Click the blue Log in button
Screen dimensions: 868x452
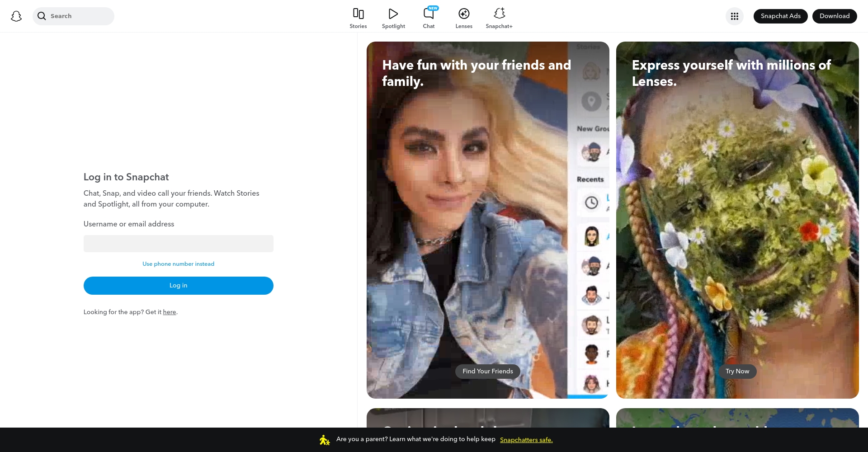point(179,286)
